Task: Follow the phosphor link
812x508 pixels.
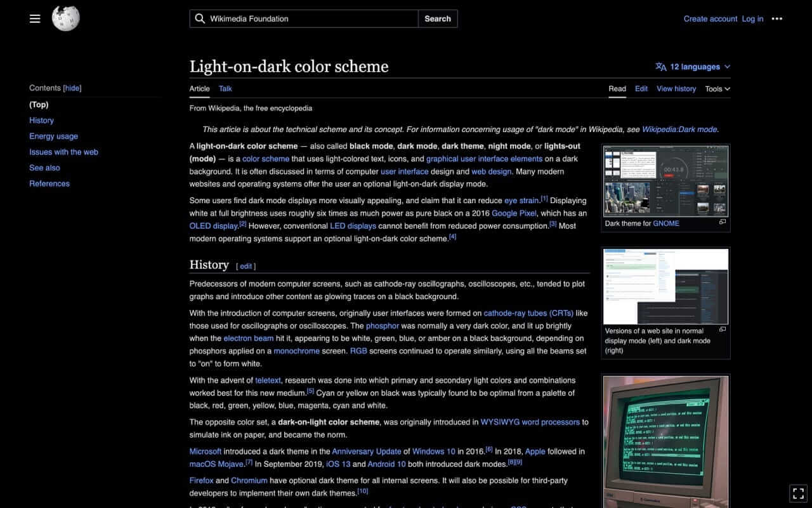Action: click(x=383, y=326)
